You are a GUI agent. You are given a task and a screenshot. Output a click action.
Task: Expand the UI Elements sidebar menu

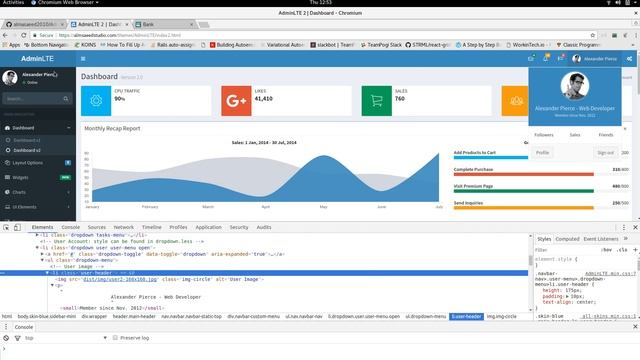click(38, 207)
